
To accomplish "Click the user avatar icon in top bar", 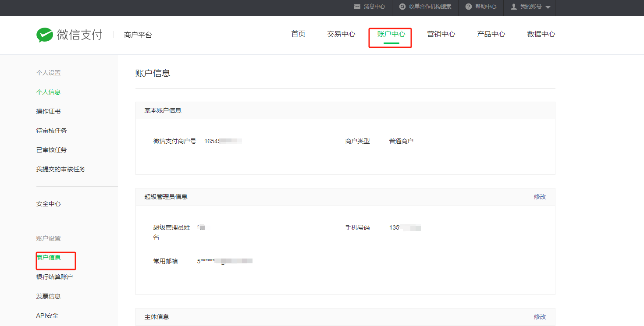I will pos(514,7).
